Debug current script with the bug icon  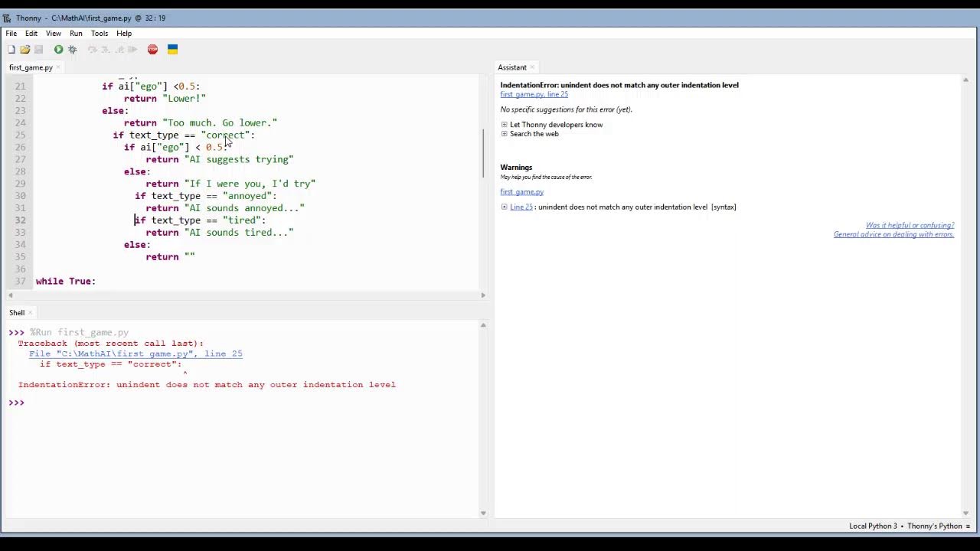click(72, 50)
